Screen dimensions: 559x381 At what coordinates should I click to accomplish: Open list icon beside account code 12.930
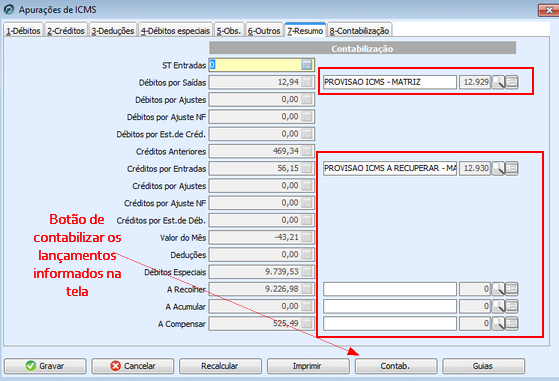pos(512,168)
